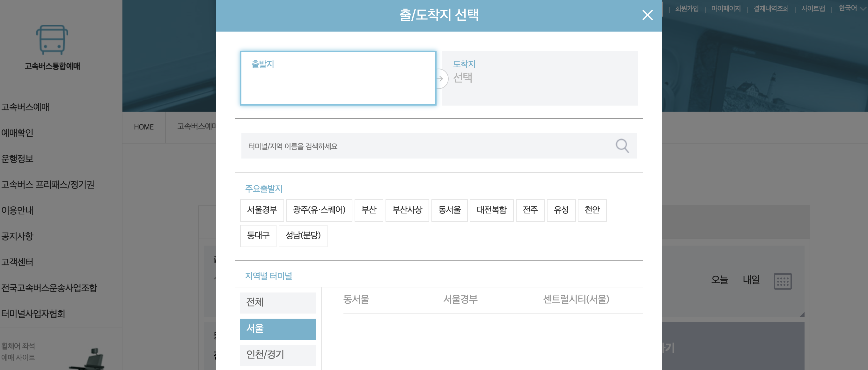
Task: Choose 천안 terminal
Action: (592, 210)
